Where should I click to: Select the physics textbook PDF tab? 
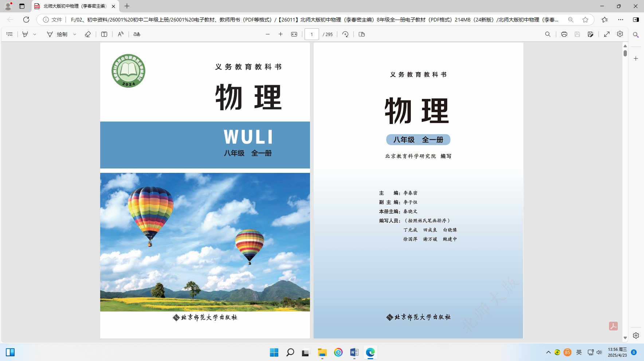[x=75, y=6]
